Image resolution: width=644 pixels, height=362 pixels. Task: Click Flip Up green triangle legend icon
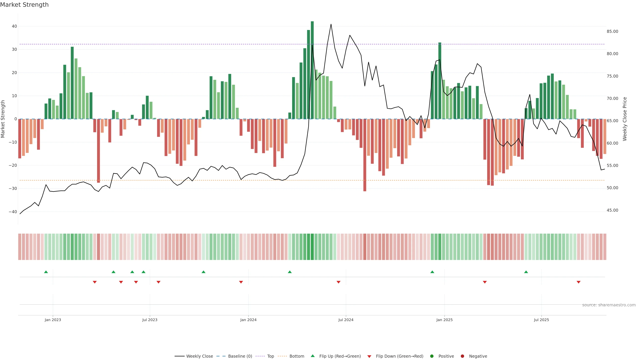pos(312,356)
